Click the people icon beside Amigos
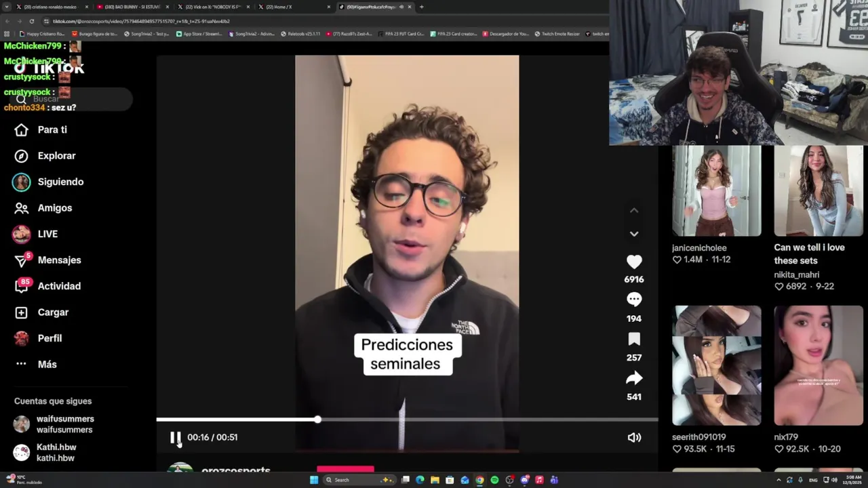 pyautogui.click(x=22, y=208)
